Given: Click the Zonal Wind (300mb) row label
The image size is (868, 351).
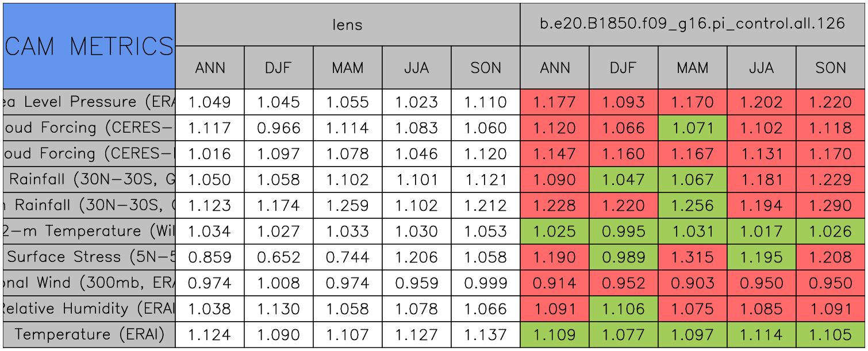Looking at the screenshot, I should (89, 283).
